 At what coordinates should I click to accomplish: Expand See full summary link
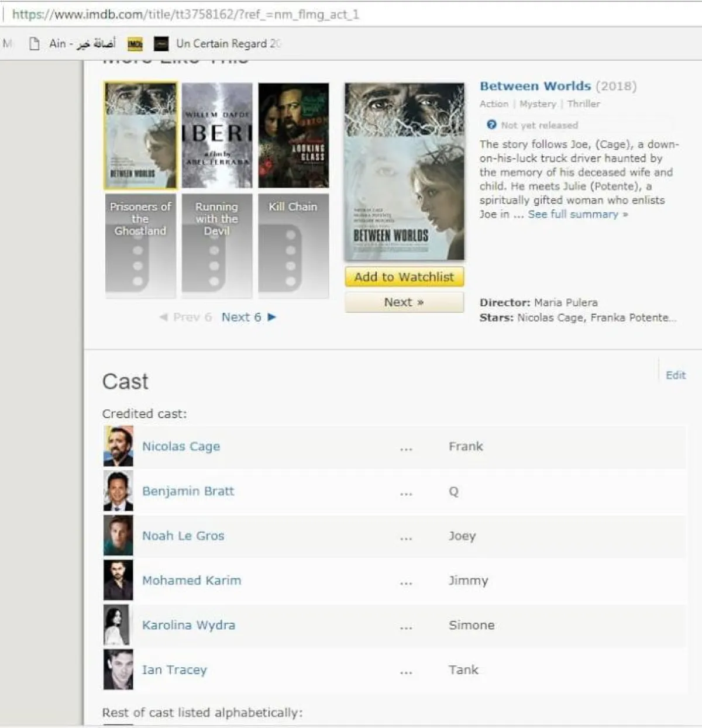[577, 214]
